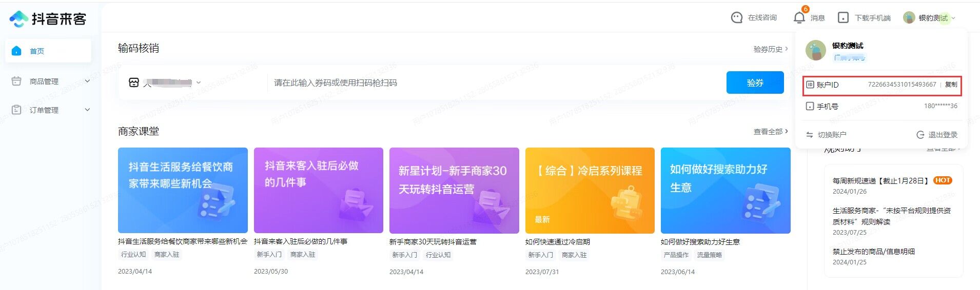Open notice 禁止发布的商品/信息明细
The image size is (980, 290).
click(x=873, y=252)
